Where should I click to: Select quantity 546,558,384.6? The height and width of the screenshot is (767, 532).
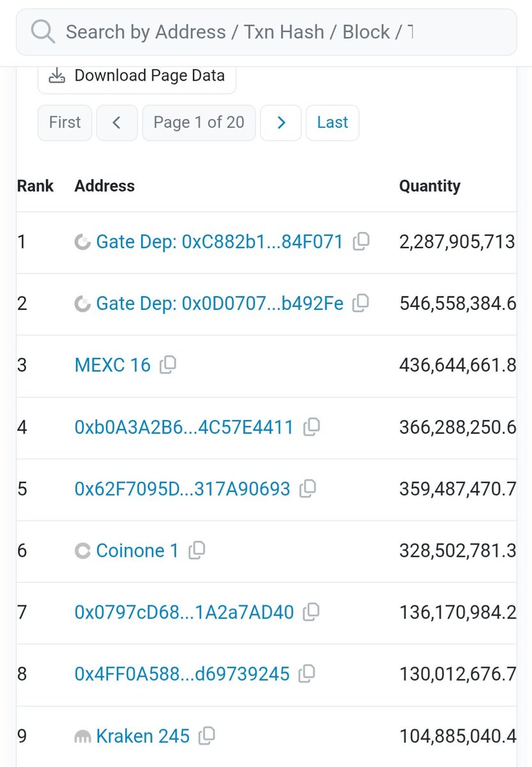click(458, 304)
